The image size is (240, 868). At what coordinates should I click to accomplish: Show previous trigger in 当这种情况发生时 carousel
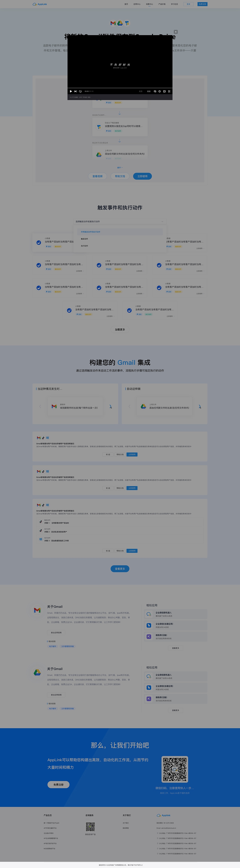click(x=40, y=406)
